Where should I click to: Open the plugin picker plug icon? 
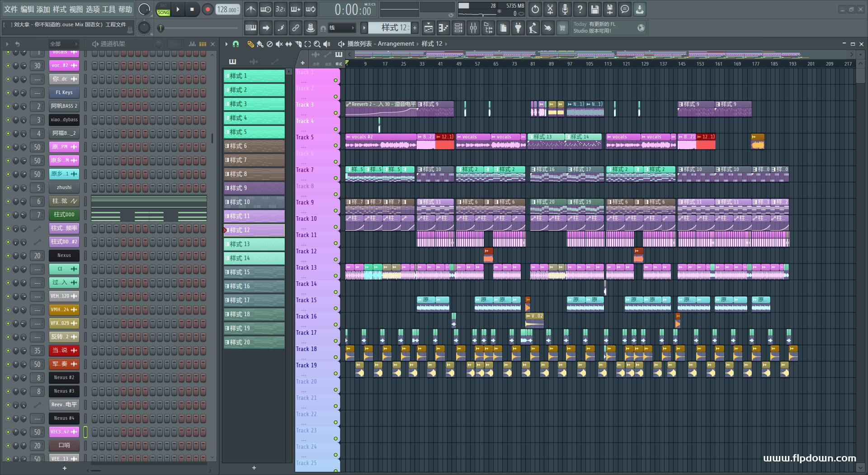518,28
